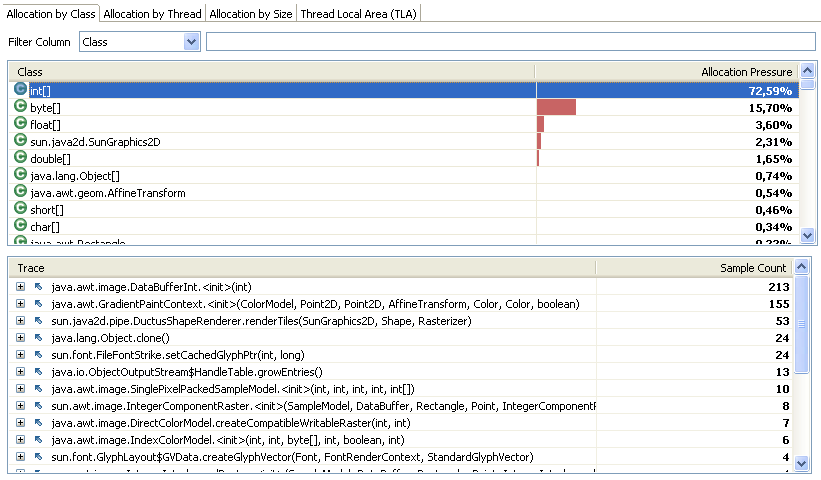Sort by the Trace column header
This screenshot has width=821, height=480.
pos(302,268)
